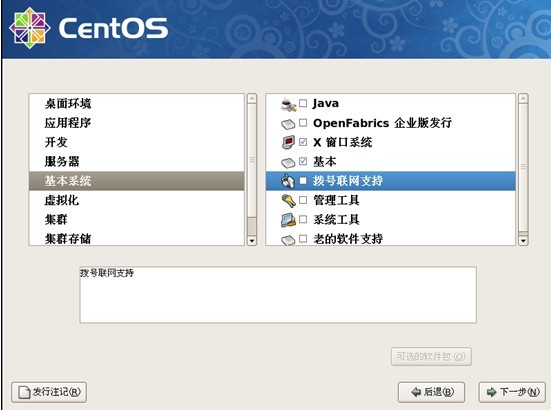The image size is (551, 410).
Task: Click the 基本 package icon
Action: click(288, 163)
